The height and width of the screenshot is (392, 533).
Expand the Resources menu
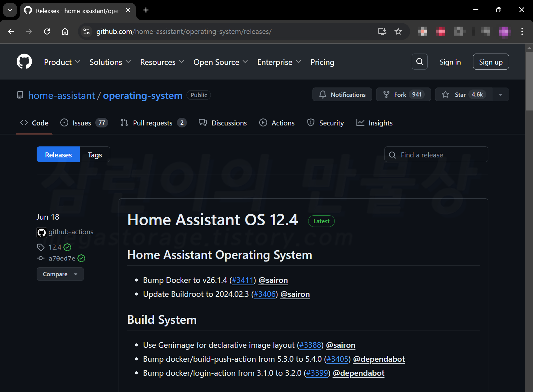coord(162,62)
